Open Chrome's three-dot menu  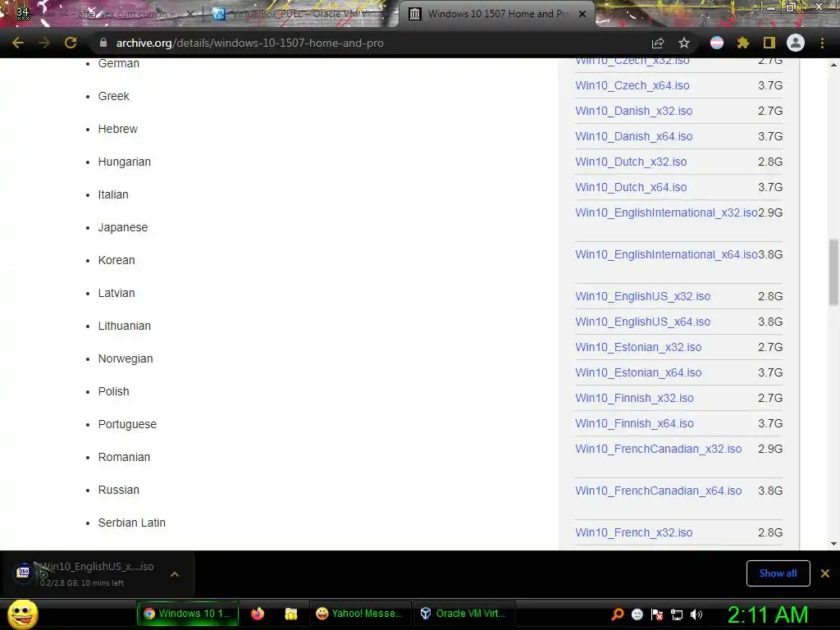point(822,43)
